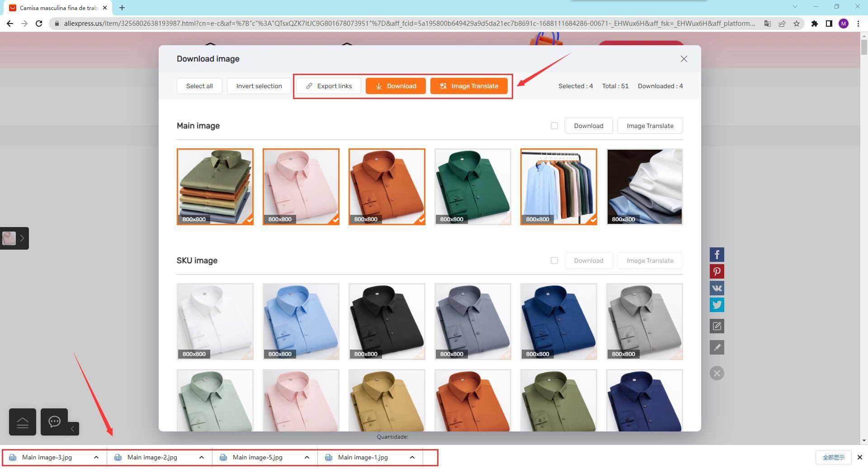
Task: Open options for Main image-2.jpg download
Action: coord(202,457)
